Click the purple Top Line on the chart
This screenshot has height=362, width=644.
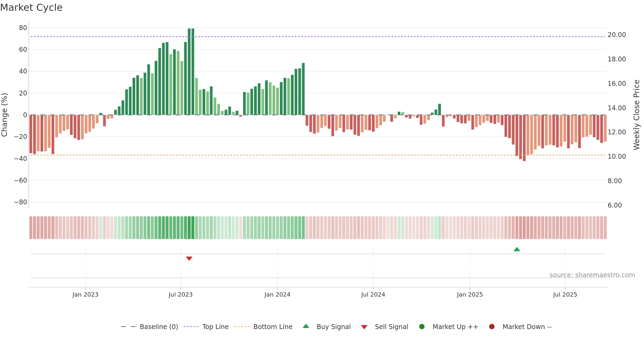click(x=318, y=37)
